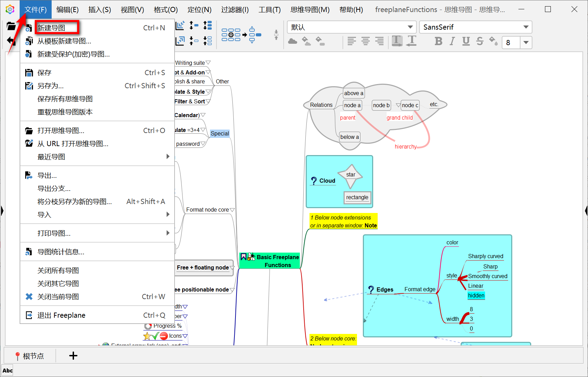Click the question mark icon on Edges node

tap(371, 289)
